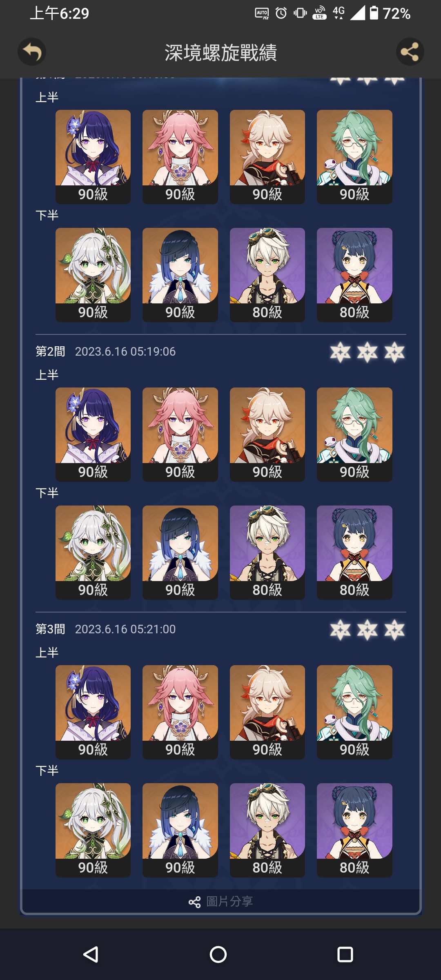Select Baizhu portrait in topmost first-half row

354,157
